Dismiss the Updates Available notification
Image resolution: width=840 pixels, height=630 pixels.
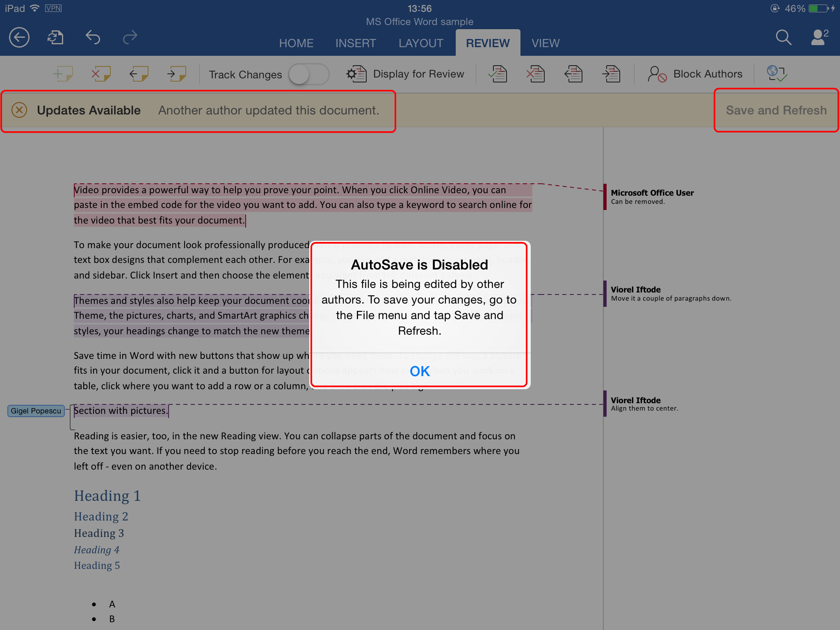18,110
